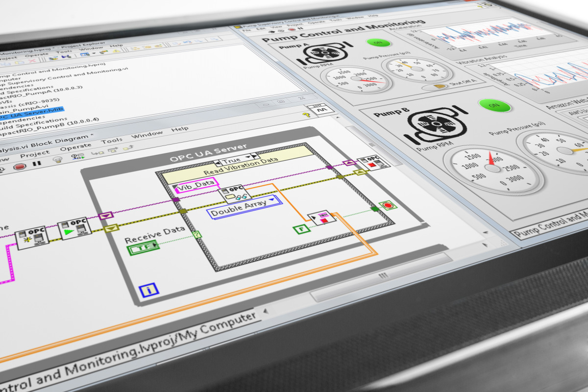Screen dimensions: 588x392
Task: Click the loop stop condition terminal
Action: coord(388,205)
